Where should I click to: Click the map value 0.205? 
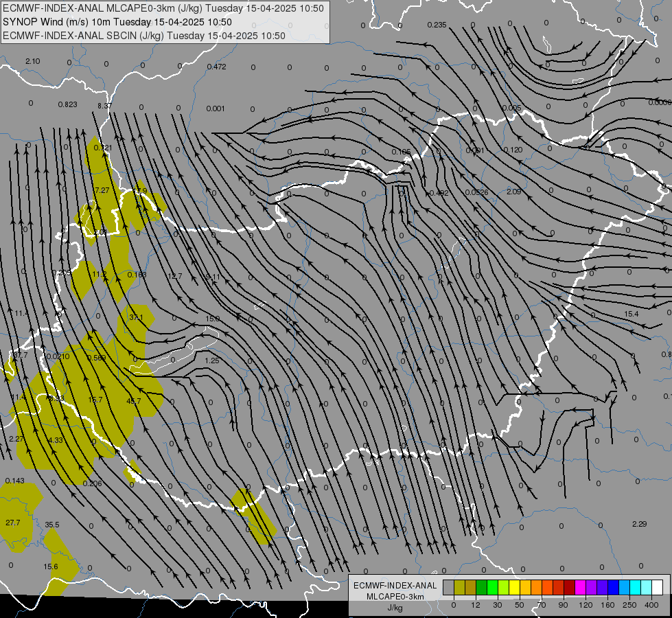62,273
